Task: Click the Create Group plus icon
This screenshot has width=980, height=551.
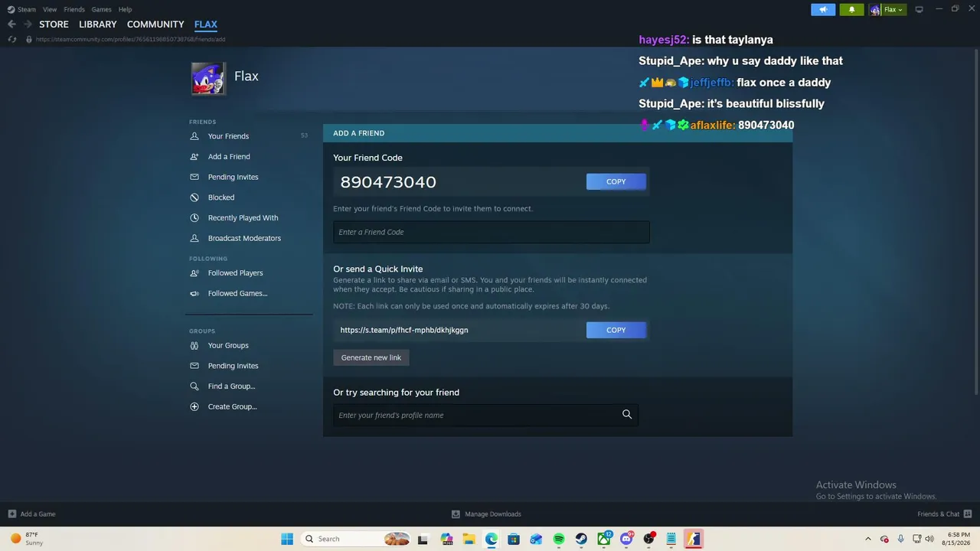Action: tap(194, 407)
